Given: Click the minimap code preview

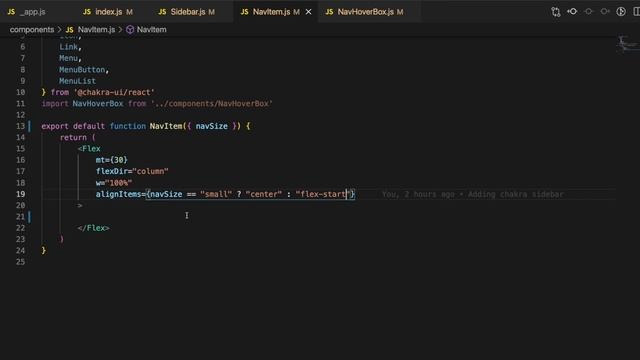Looking at the screenshot, I should tap(627, 44).
